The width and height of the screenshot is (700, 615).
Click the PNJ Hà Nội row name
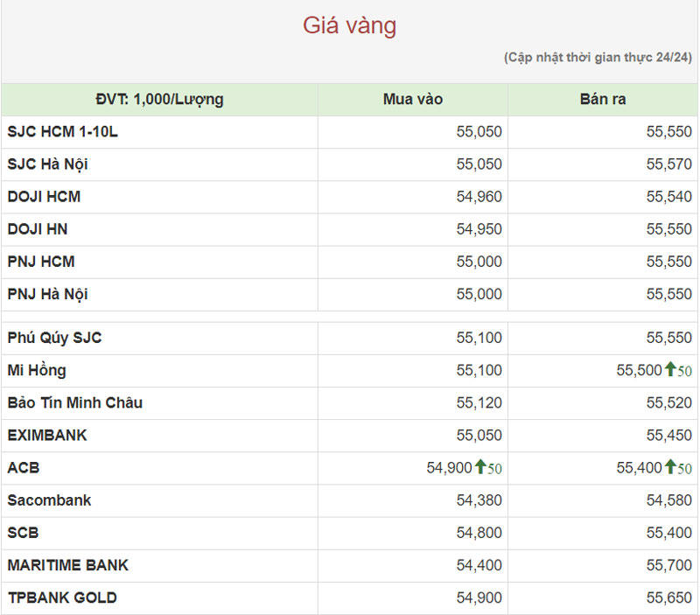pyautogui.click(x=47, y=294)
